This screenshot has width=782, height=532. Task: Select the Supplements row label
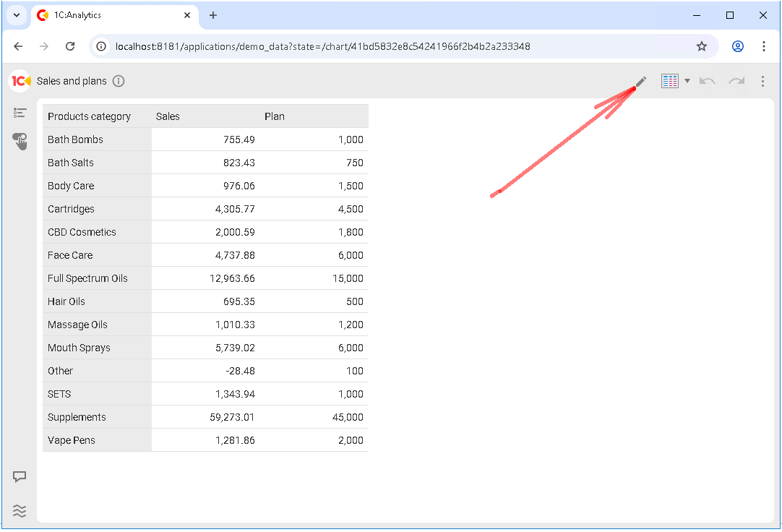point(77,417)
